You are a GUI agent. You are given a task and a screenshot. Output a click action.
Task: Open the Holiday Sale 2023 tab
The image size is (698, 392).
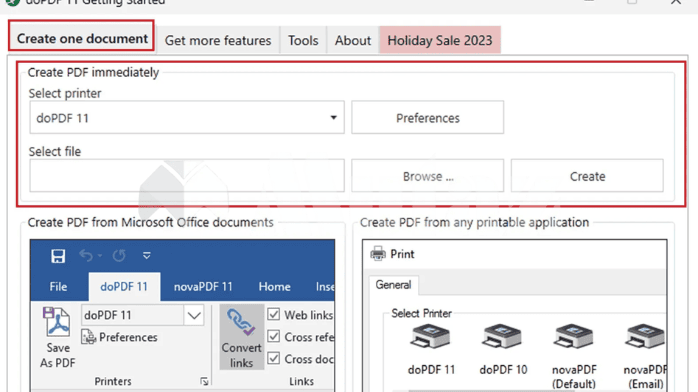[x=440, y=40]
